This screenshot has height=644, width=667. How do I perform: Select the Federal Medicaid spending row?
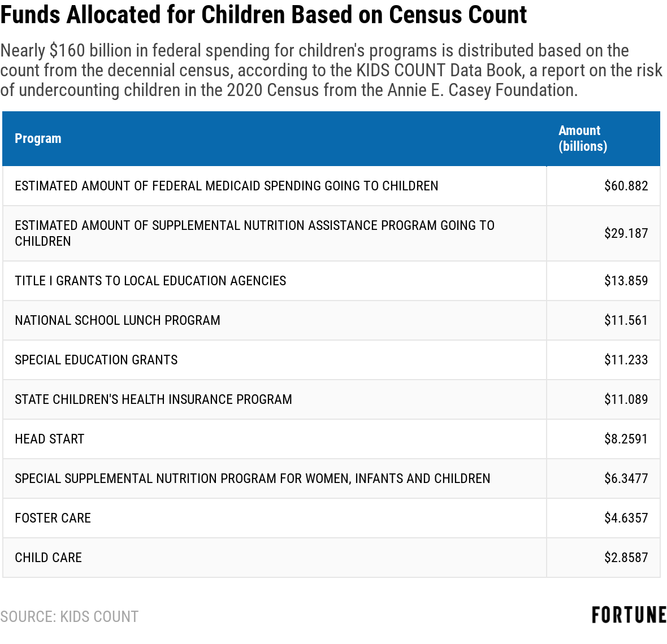point(226,186)
